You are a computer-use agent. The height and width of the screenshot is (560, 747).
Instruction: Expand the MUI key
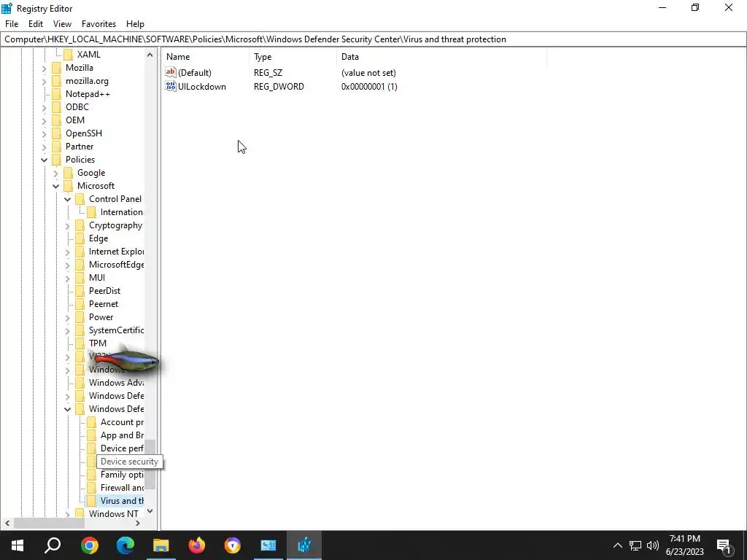tap(67, 278)
